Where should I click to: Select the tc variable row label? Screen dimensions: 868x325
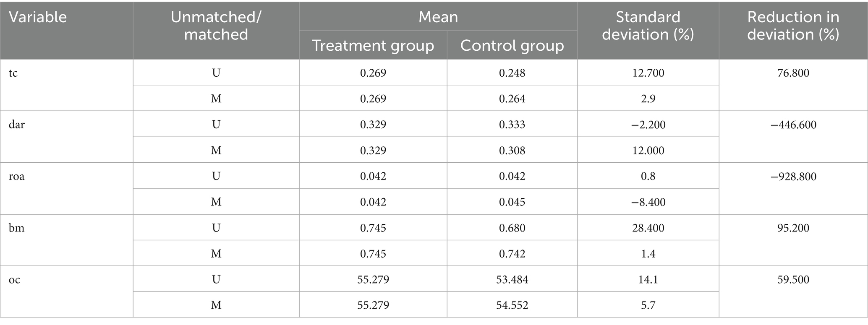13,73
